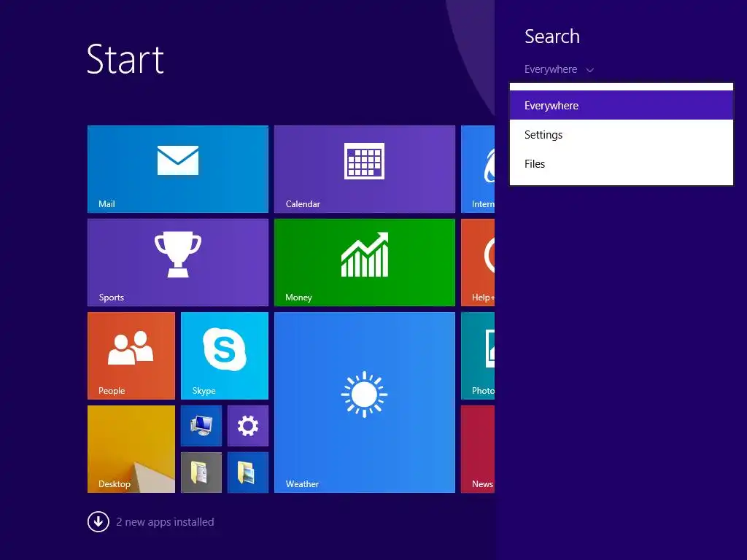747x560 pixels.
Task: Open the Money tile
Action: (x=365, y=262)
